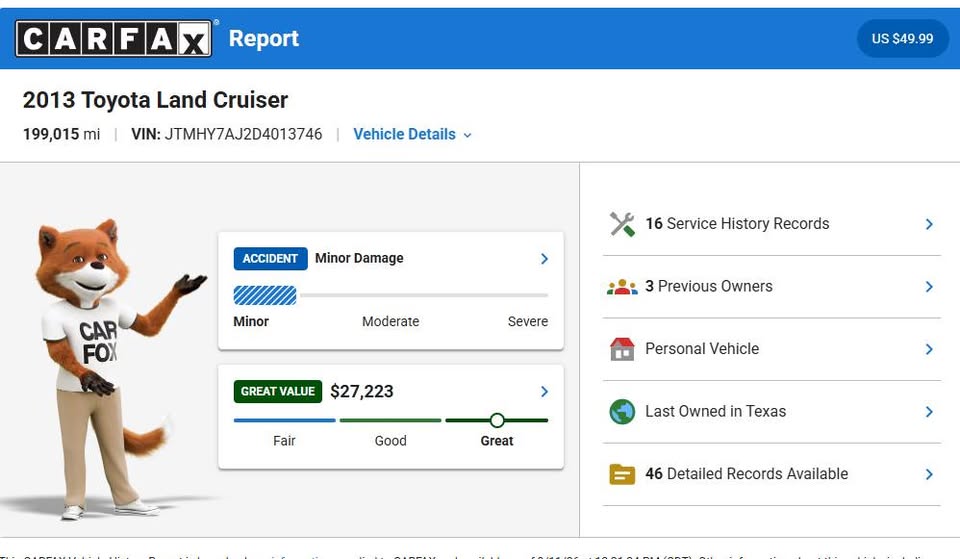Open accident card via its chevron
The width and height of the screenshot is (960, 559).
[544, 259]
